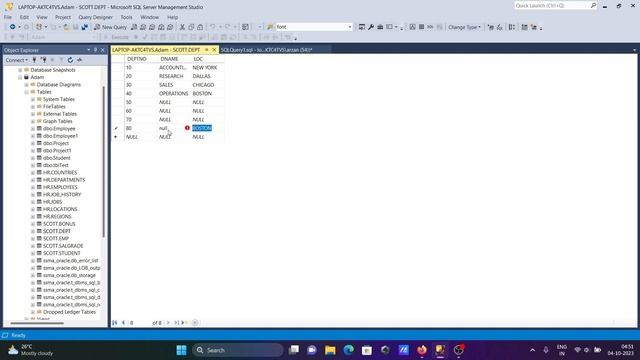640x360 pixels.
Task: Expand the System Tables folder
Action: click(33, 99)
